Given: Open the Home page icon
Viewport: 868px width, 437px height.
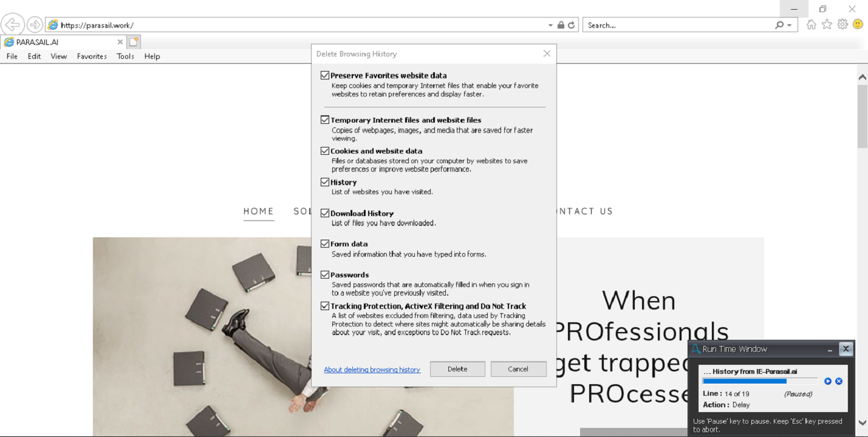Looking at the screenshot, I should (x=811, y=24).
